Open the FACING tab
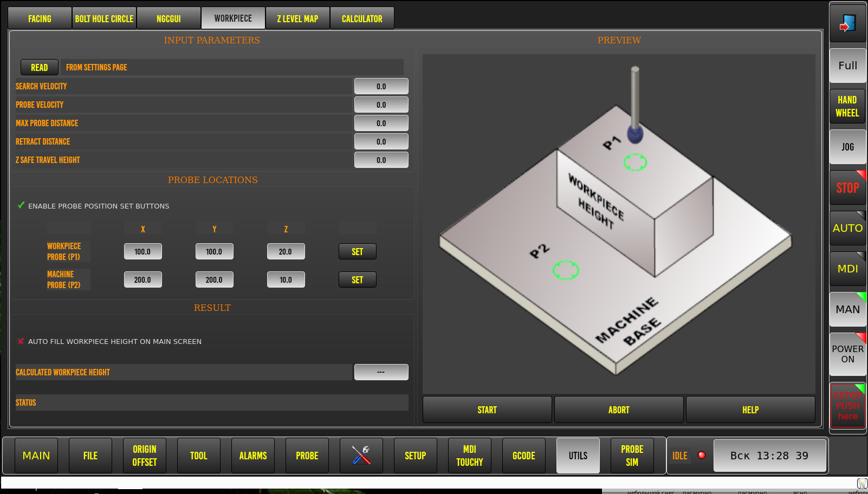The image size is (868, 494). tap(40, 18)
